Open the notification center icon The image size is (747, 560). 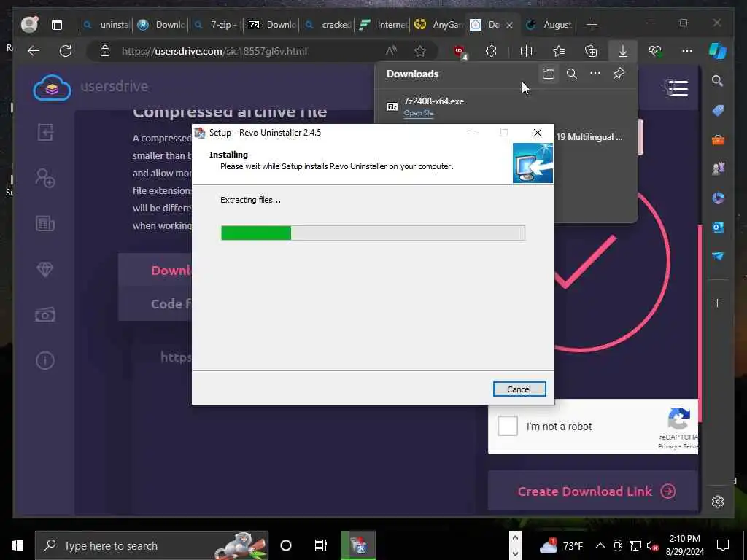[723, 545]
